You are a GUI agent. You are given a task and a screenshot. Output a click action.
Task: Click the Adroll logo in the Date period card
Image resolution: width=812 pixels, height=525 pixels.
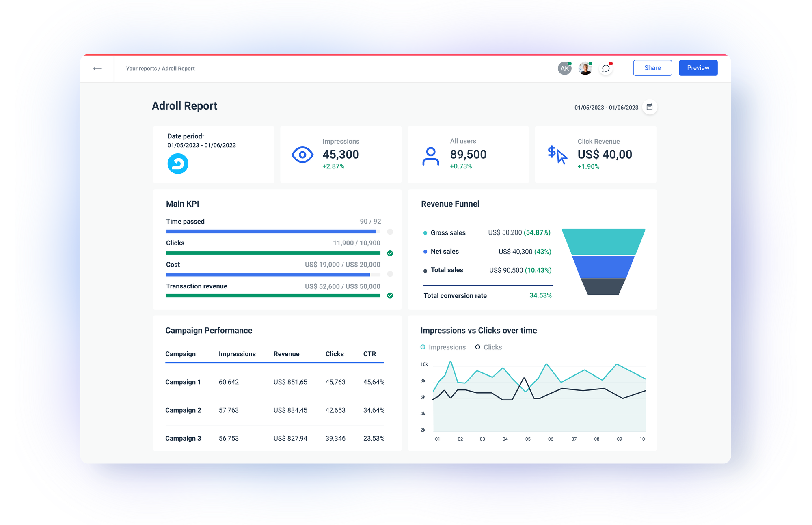[x=177, y=164]
